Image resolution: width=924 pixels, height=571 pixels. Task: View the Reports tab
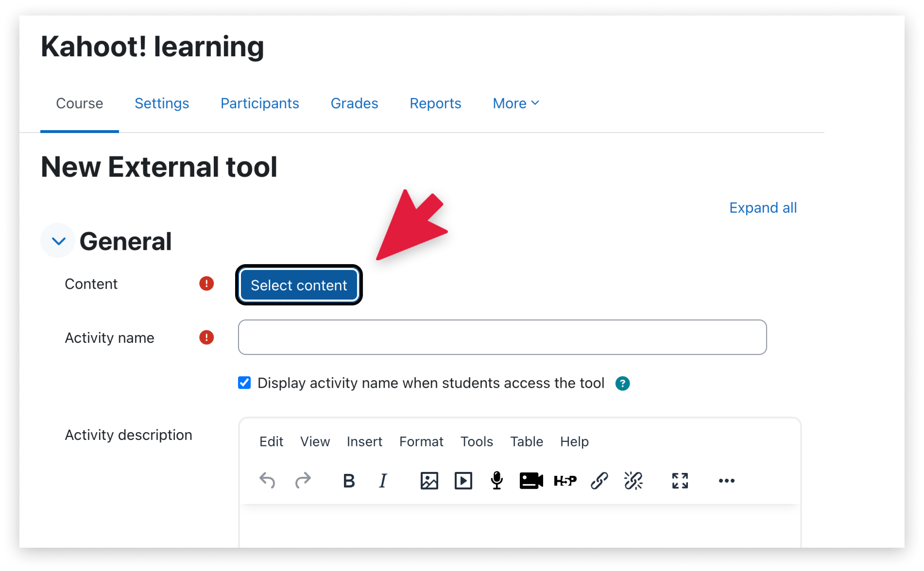[x=435, y=103]
